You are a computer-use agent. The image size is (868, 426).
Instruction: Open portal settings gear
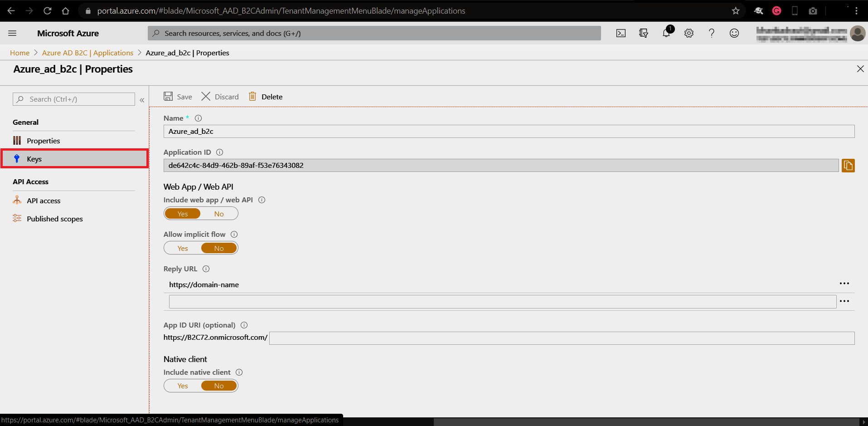[x=689, y=33]
